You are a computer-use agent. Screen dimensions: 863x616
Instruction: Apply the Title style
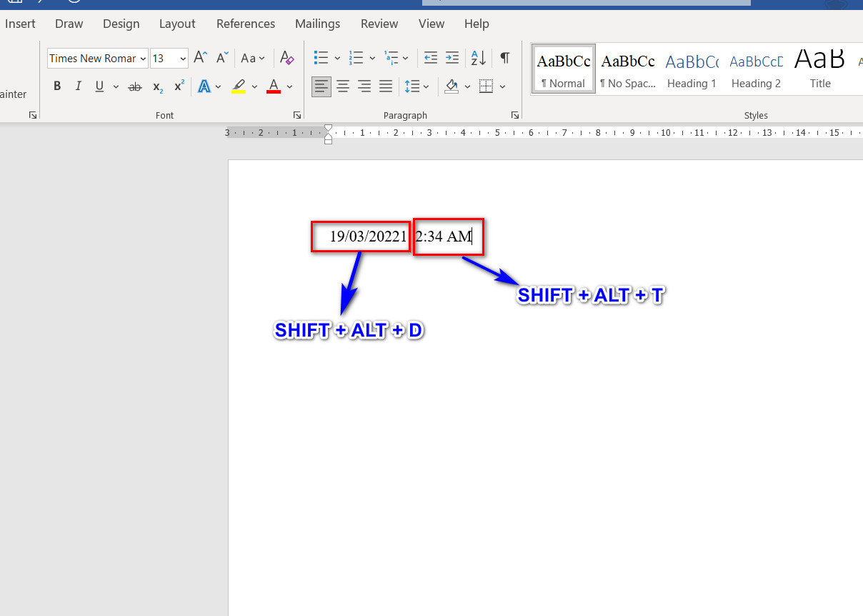820,69
